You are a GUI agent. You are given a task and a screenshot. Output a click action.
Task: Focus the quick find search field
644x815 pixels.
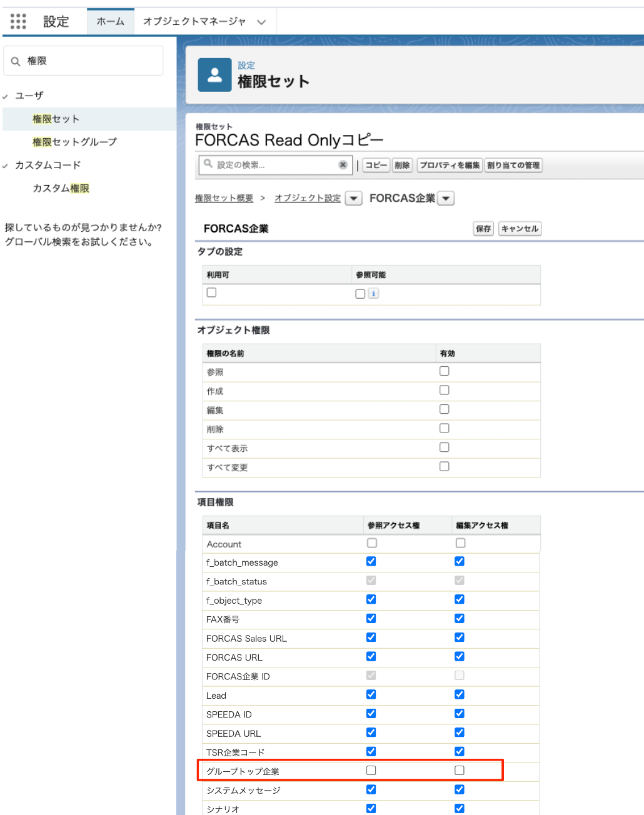(x=91, y=61)
